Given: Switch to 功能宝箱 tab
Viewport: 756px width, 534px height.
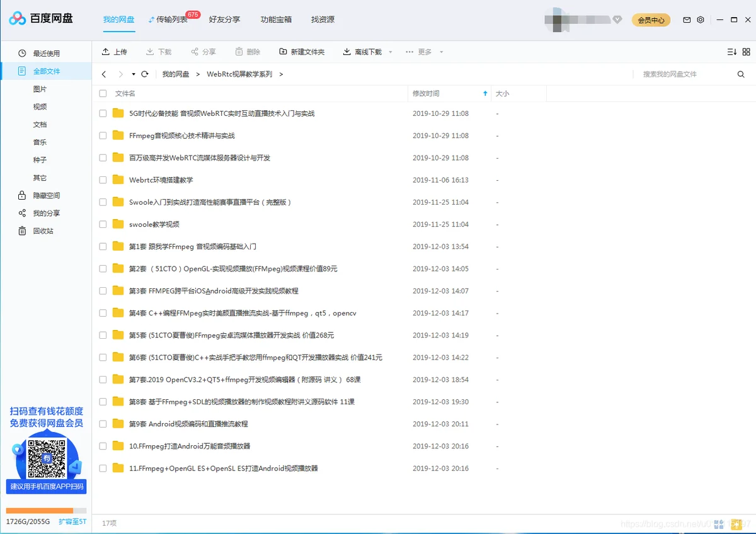Looking at the screenshot, I should (x=277, y=20).
